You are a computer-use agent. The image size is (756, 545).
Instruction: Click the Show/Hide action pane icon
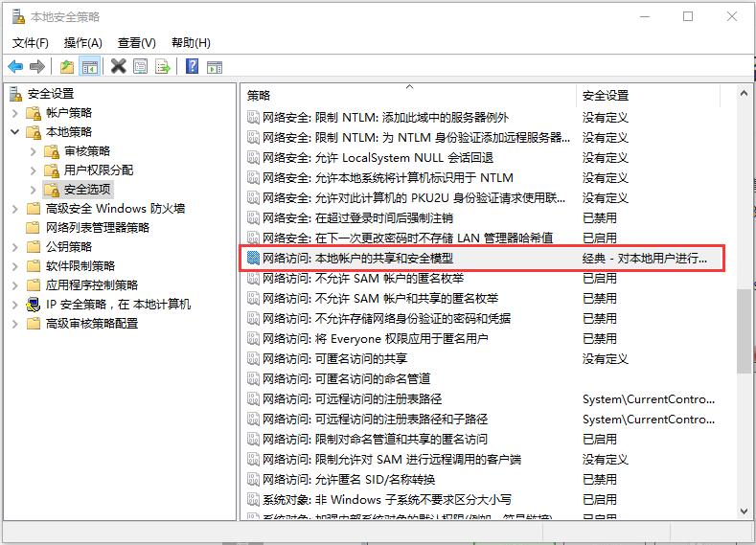pos(215,66)
